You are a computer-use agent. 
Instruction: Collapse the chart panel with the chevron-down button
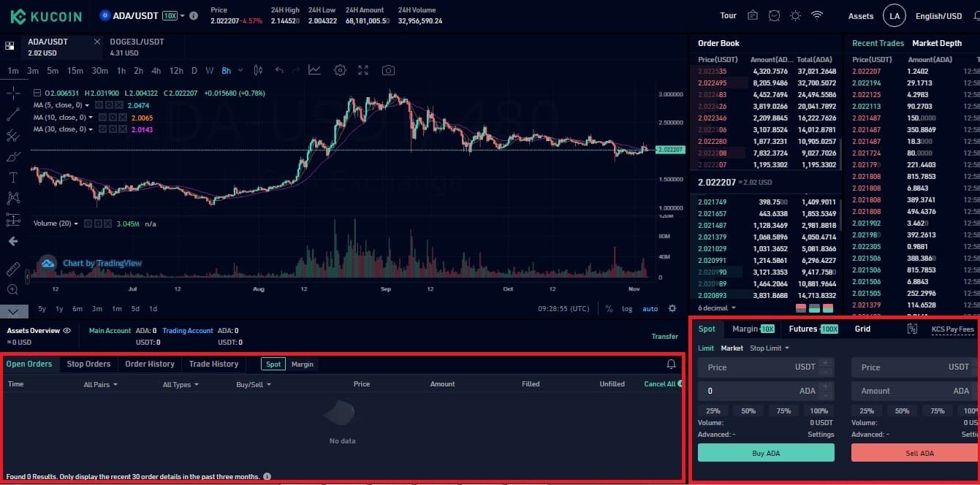tap(15, 311)
